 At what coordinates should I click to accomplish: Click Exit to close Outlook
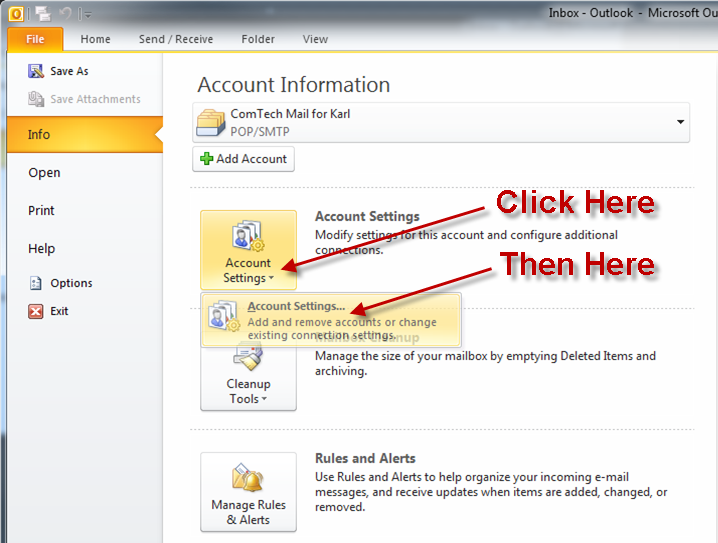(59, 311)
